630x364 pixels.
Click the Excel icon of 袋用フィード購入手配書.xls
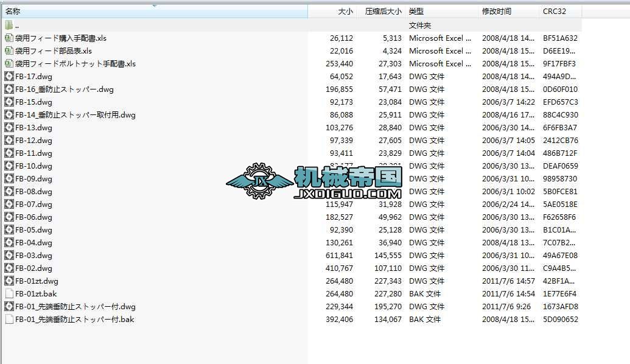(x=9, y=38)
